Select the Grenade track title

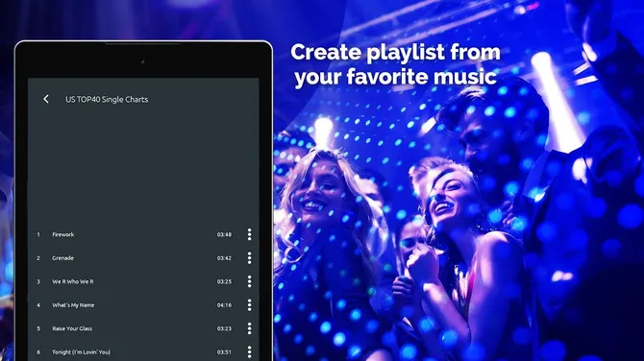62,258
